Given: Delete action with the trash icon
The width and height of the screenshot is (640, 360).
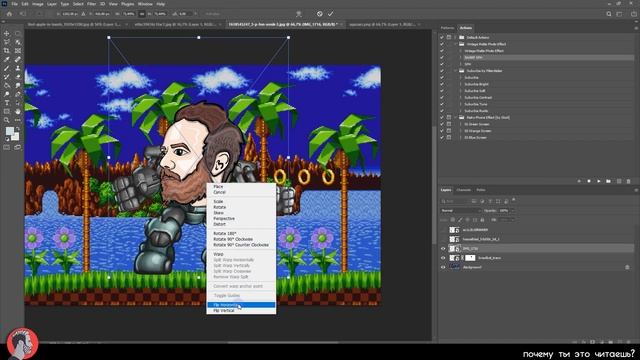Looking at the screenshot, I should pos(628,181).
